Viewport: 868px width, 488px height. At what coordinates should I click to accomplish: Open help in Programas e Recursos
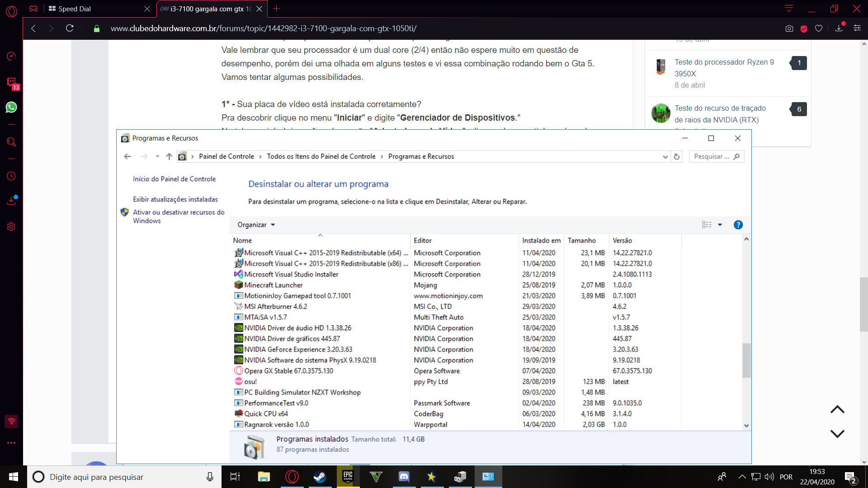(x=738, y=225)
